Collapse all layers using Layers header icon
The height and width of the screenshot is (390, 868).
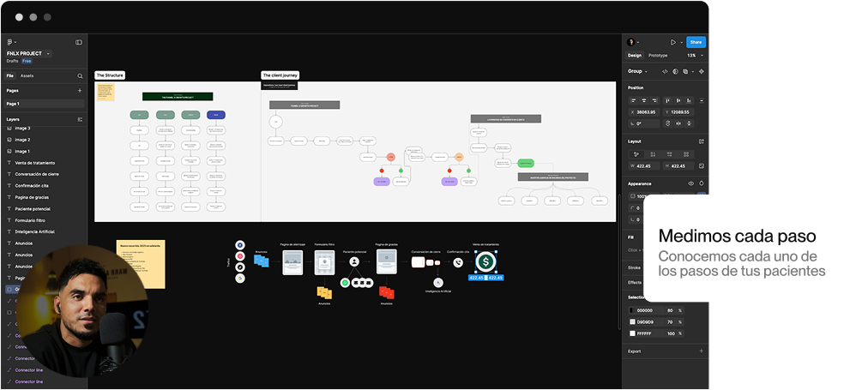tap(80, 119)
